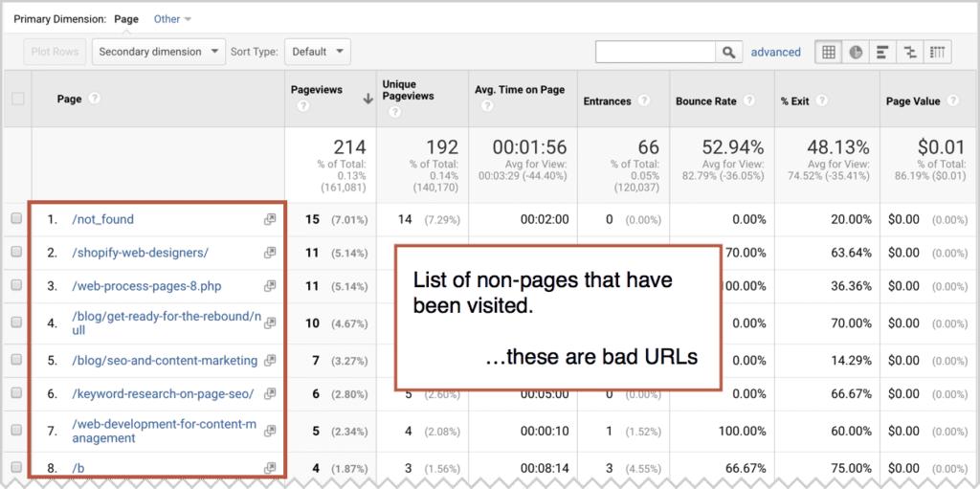The height and width of the screenshot is (489, 980).
Task: Open Secondary dimension dropdown
Action: click(159, 52)
